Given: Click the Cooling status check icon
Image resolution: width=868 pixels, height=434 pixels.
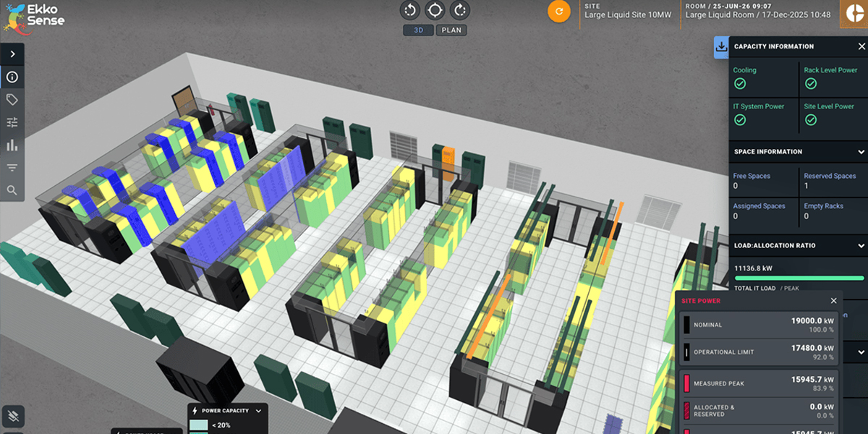Looking at the screenshot, I should point(740,84).
